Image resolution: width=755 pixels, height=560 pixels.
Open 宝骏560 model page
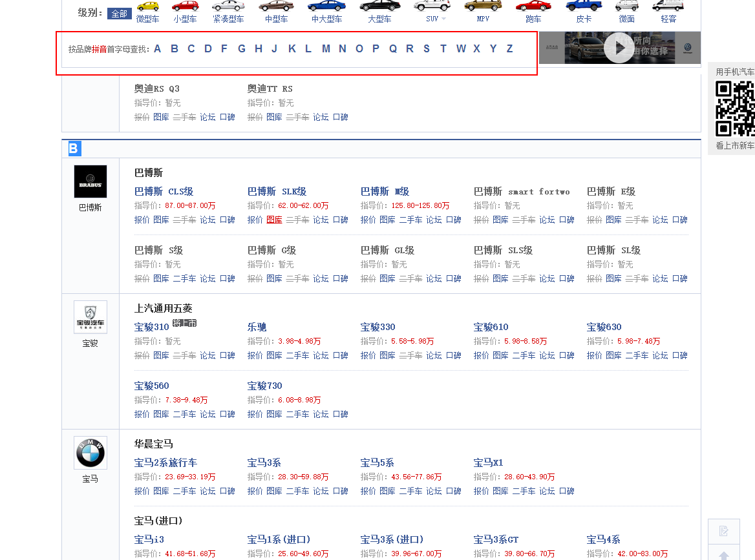(x=152, y=386)
